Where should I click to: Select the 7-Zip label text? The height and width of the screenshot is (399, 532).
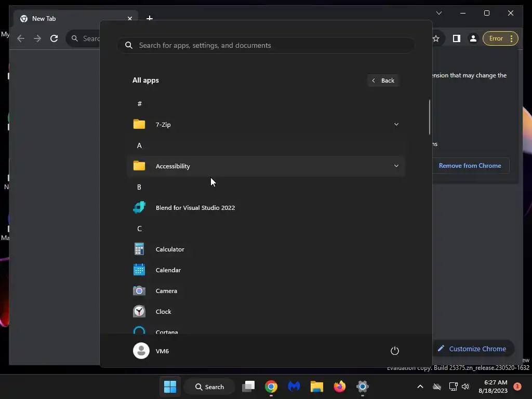coord(163,125)
